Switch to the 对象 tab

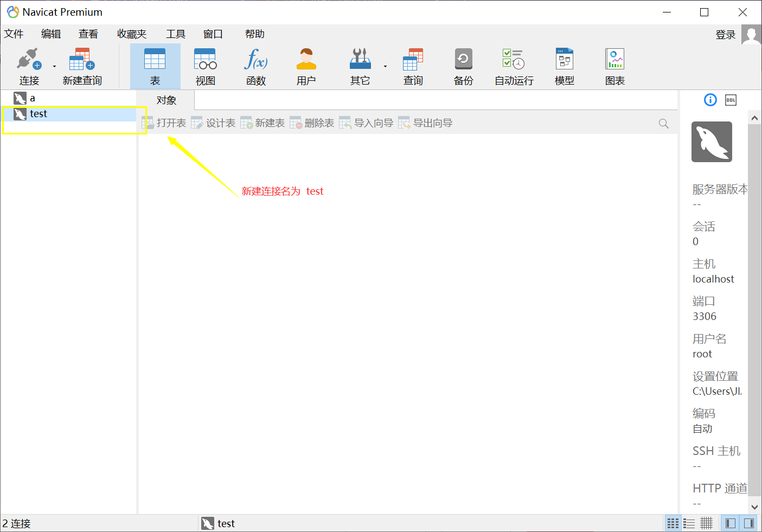(167, 100)
